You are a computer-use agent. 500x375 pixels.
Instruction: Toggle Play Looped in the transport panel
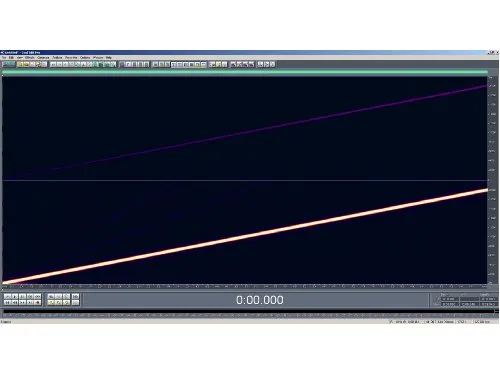37,296
